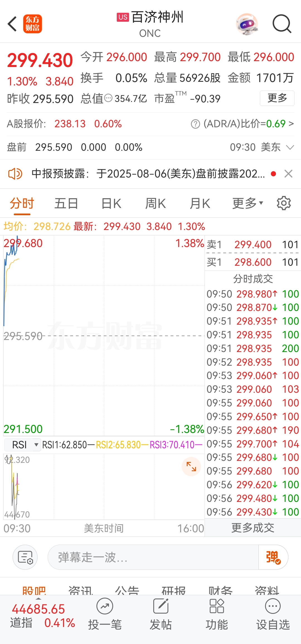Open the RSI indicator dropdown
This screenshot has height=644, width=301.
coord(23,445)
